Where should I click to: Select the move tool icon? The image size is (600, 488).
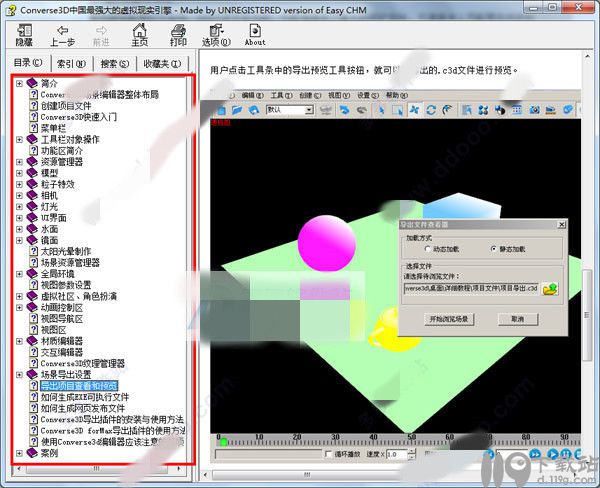coord(414,110)
